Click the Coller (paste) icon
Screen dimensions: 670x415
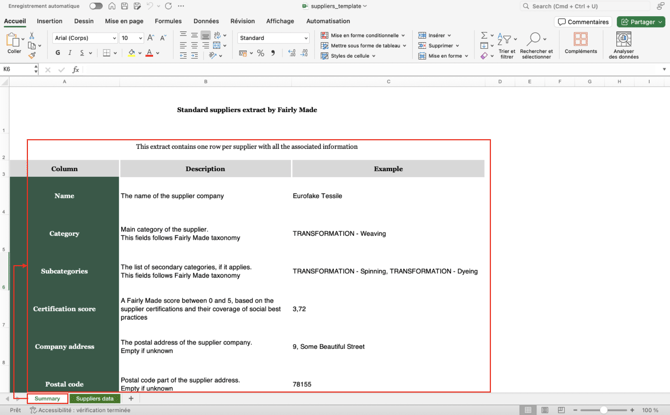pos(14,41)
